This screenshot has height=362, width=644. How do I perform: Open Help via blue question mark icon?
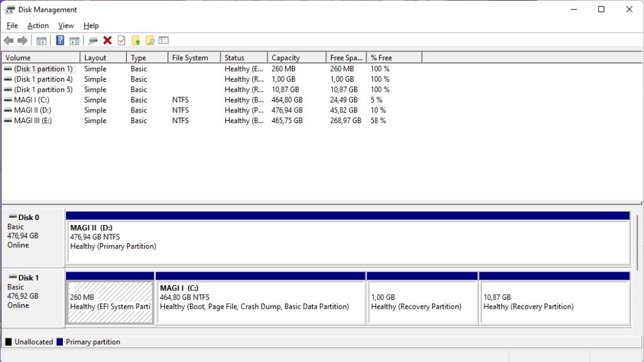coord(60,40)
